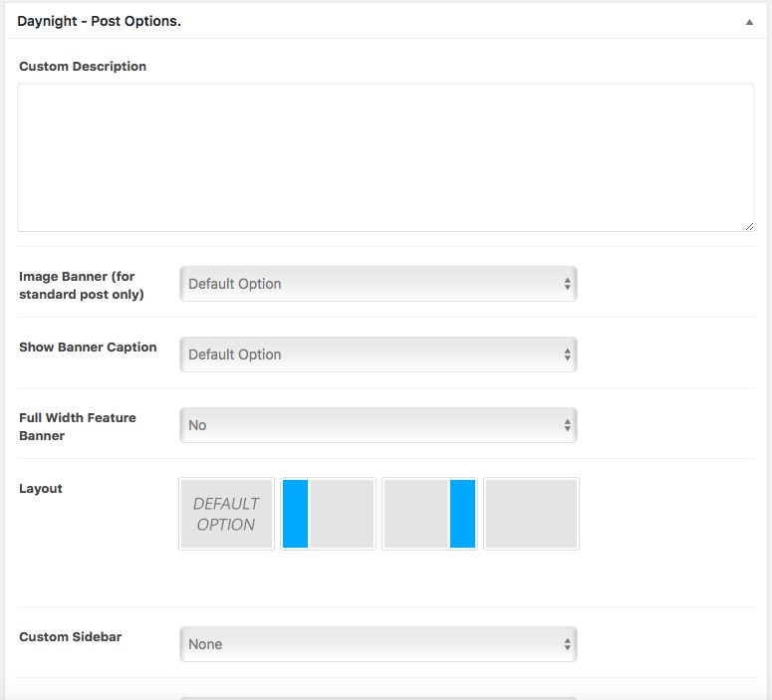Open the Show Banner Caption dropdown
The image size is (772, 700).
378,354
